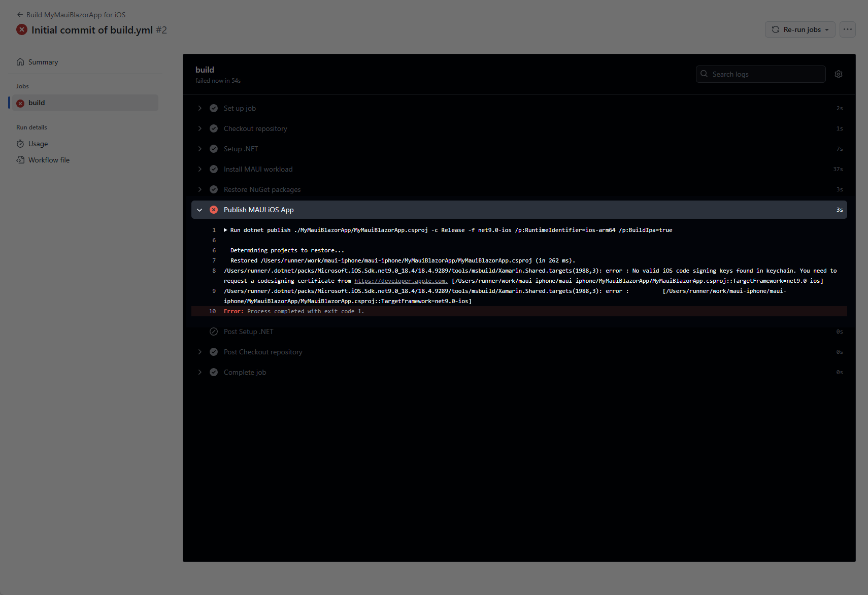Click the Workflow file icon
This screenshot has height=595, width=868.
pyautogui.click(x=20, y=160)
